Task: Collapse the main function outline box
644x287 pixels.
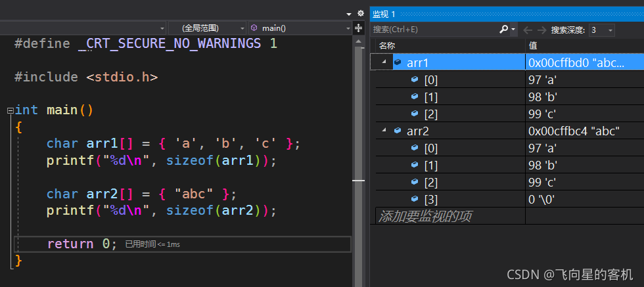Action: point(11,110)
